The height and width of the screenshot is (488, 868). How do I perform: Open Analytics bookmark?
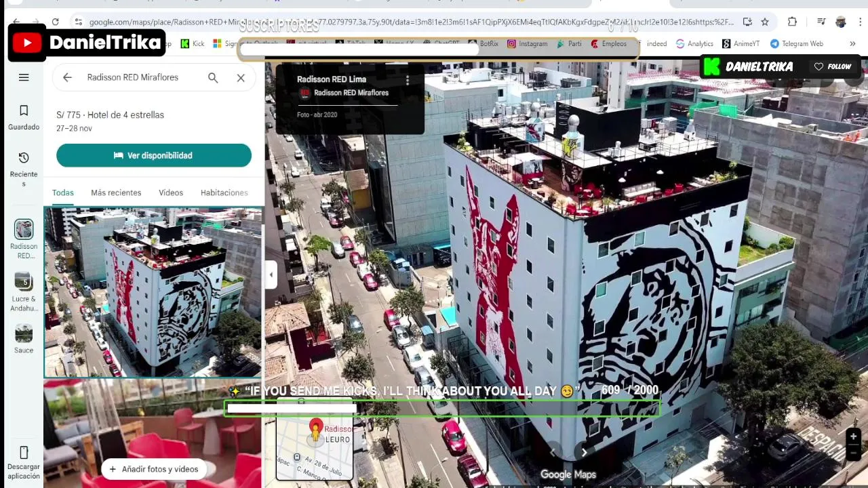tap(694, 43)
